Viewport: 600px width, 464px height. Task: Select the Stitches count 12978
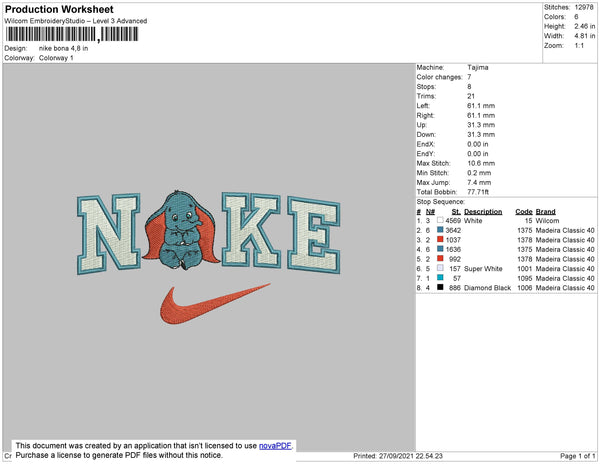[x=584, y=7]
